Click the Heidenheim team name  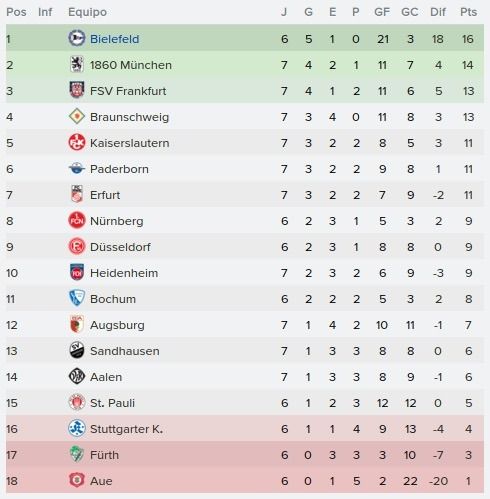coord(124,273)
